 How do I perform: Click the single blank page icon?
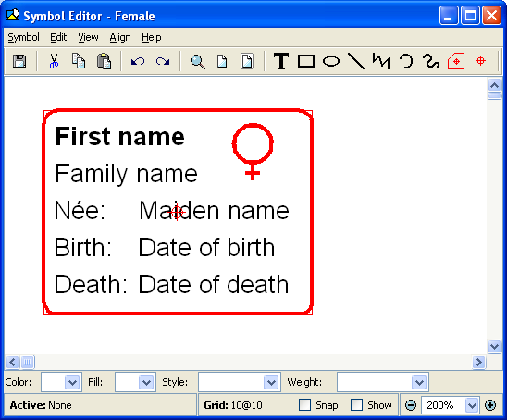coord(222,61)
